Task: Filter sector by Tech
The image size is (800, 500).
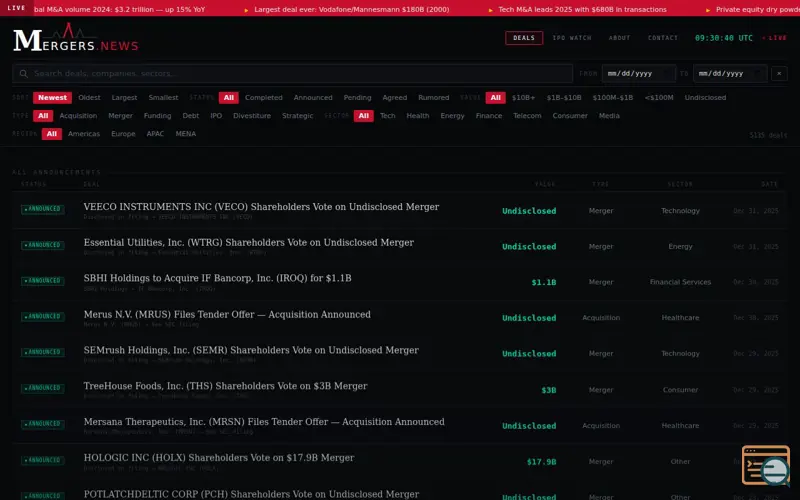Action: [x=388, y=116]
